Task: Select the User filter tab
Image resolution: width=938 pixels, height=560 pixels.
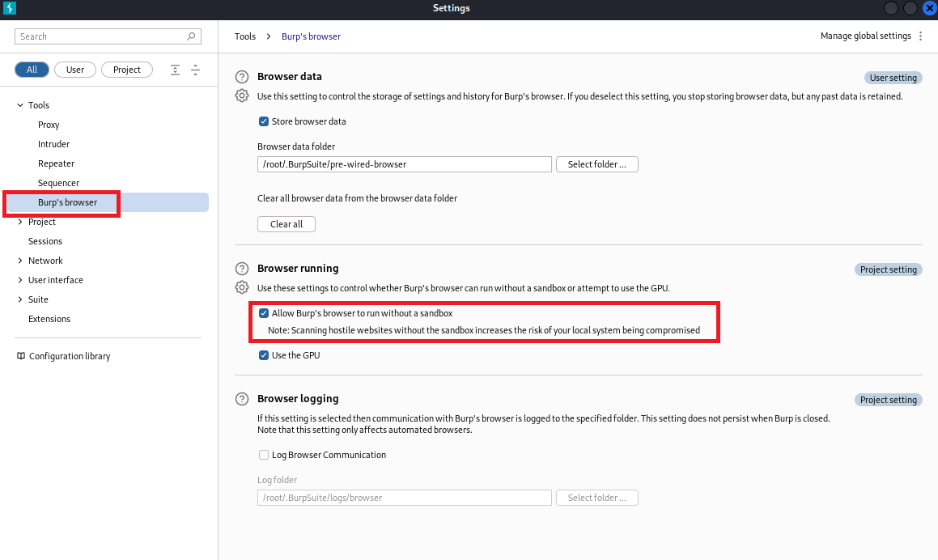Action: click(x=74, y=70)
